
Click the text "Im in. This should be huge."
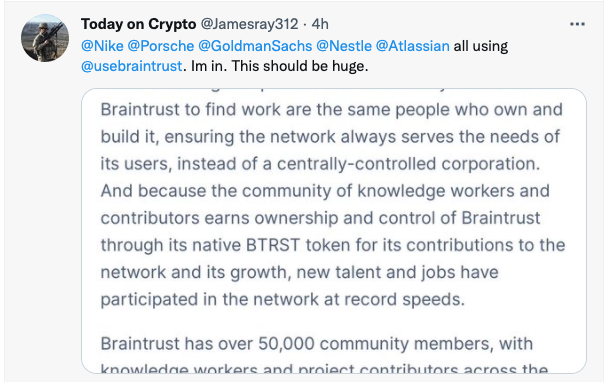coord(279,66)
